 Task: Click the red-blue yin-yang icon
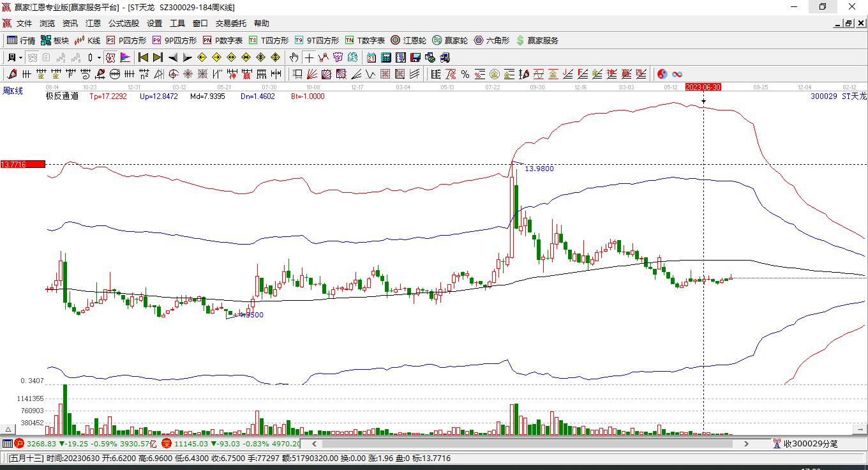click(662, 74)
